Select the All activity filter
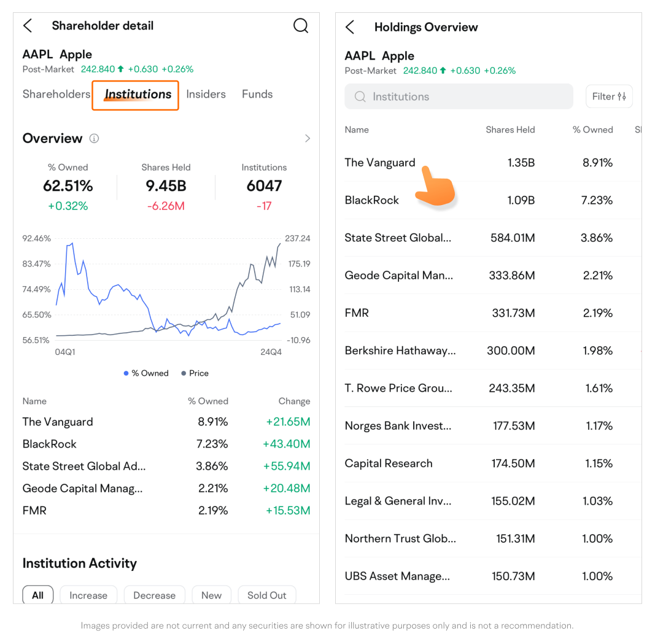Viewport: 655px width, 644px height. pos(38,595)
